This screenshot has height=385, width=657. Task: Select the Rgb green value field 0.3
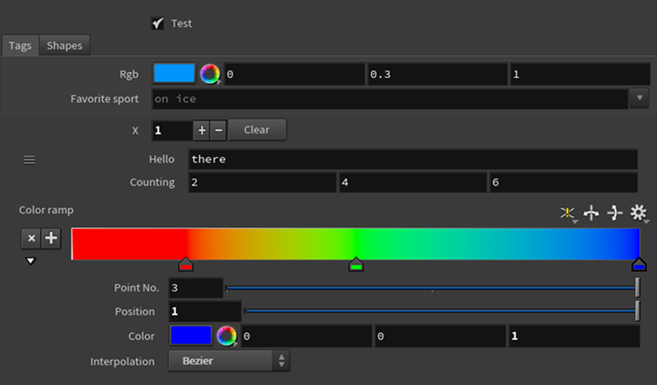coord(437,74)
